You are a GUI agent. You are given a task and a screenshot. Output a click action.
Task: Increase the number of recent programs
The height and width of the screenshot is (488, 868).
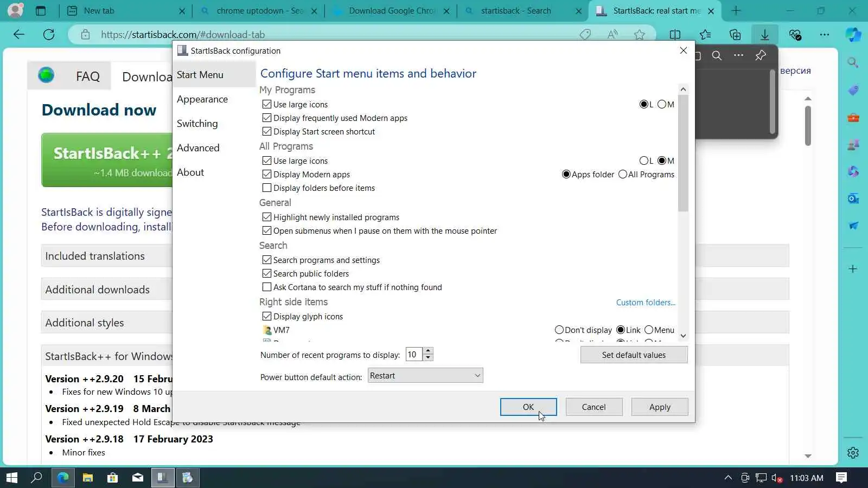pos(428,351)
